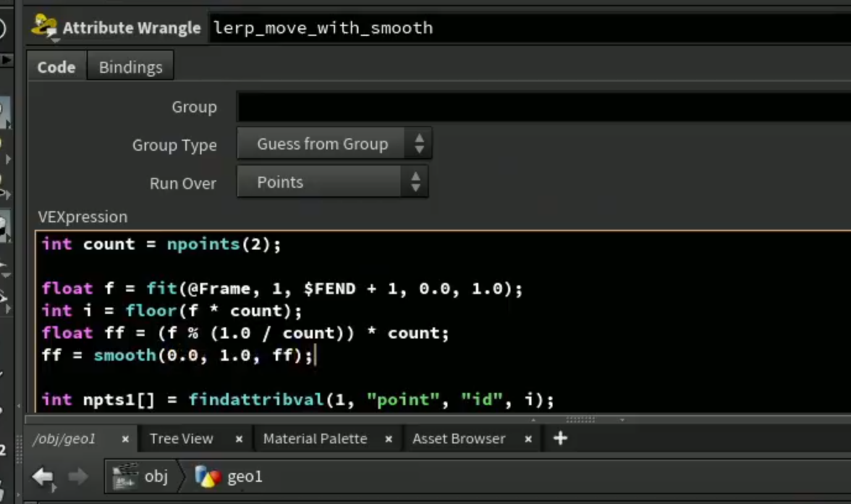Click the back navigation arrow
The image size is (851, 504).
pyautogui.click(x=43, y=477)
